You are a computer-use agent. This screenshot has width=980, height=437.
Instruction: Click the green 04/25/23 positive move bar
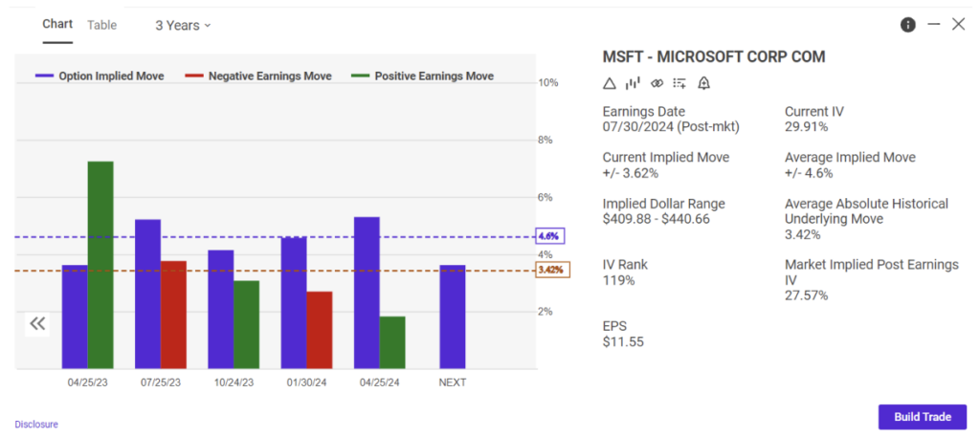click(x=100, y=265)
